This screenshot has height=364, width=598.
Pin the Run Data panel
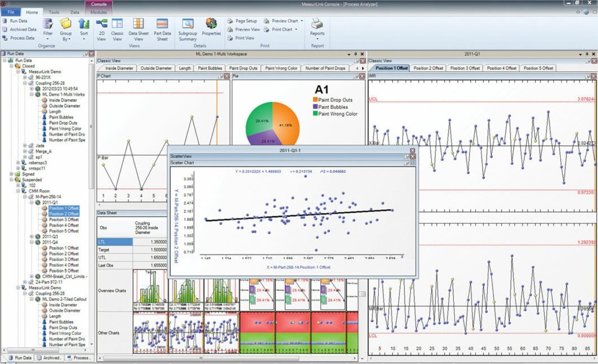point(86,54)
